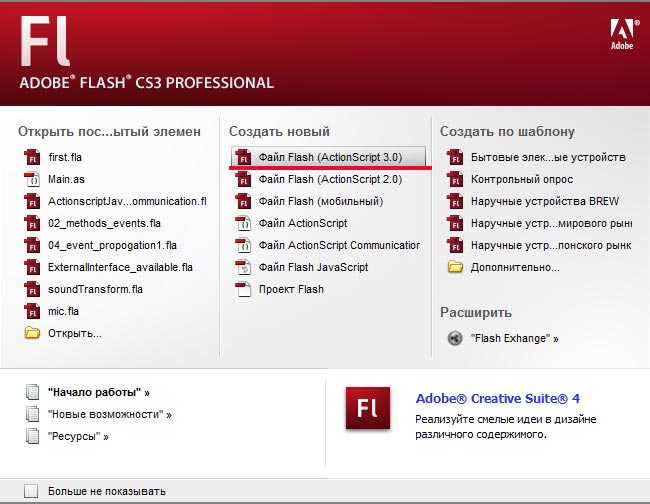This screenshot has width=650, height=504.
Task: Click the Fl icon beside first.fla
Action: pos(32,158)
